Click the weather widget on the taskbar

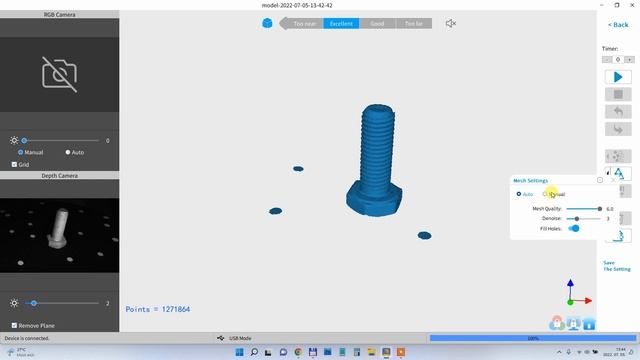tap(20, 352)
